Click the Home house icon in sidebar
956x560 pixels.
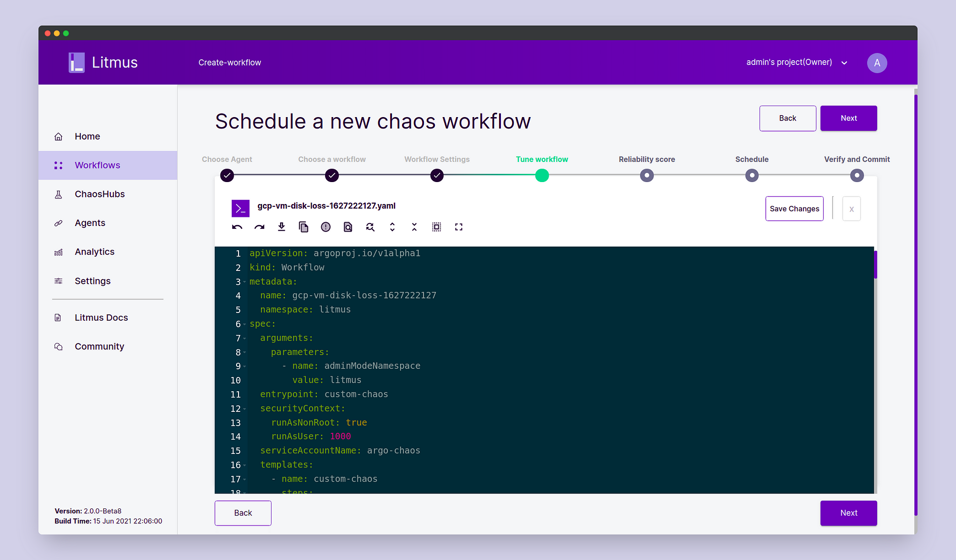[x=58, y=137]
